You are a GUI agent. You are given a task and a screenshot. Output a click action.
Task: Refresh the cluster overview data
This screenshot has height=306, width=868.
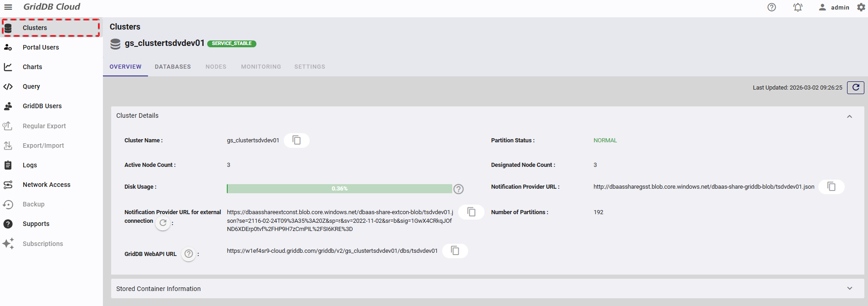click(856, 87)
